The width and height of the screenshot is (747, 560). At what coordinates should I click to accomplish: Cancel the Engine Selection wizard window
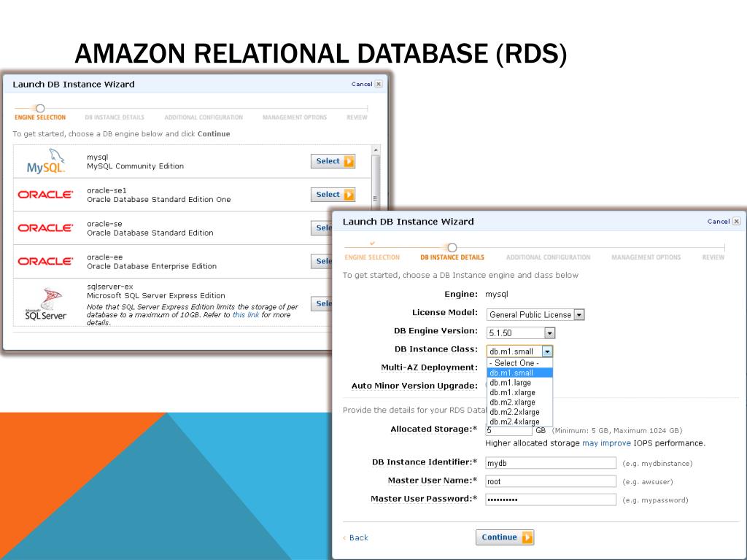[x=362, y=84]
